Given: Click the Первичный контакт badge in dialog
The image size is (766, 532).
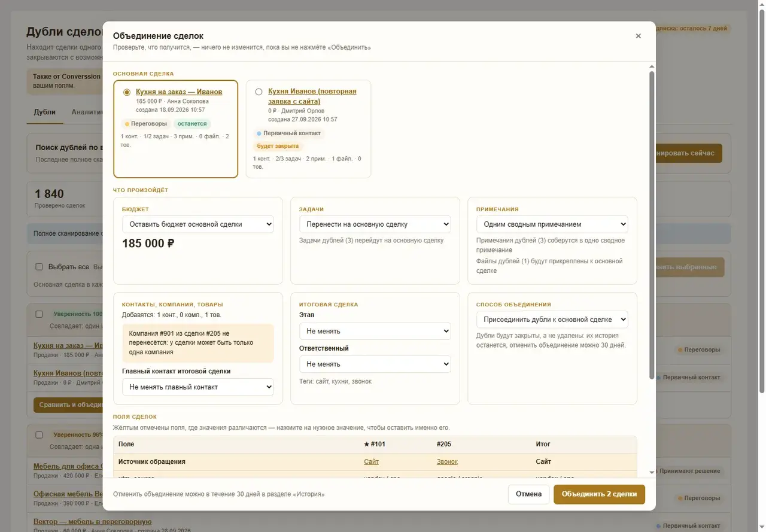Looking at the screenshot, I should (288, 133).
